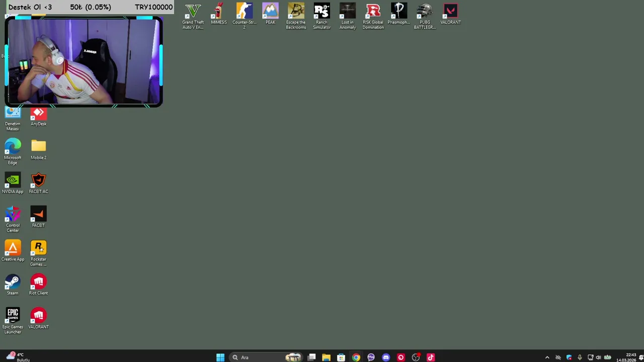Viewport: 644px width, 362px height.
Task: Open Ranch Simulator desktop icon
Action: 321,16
